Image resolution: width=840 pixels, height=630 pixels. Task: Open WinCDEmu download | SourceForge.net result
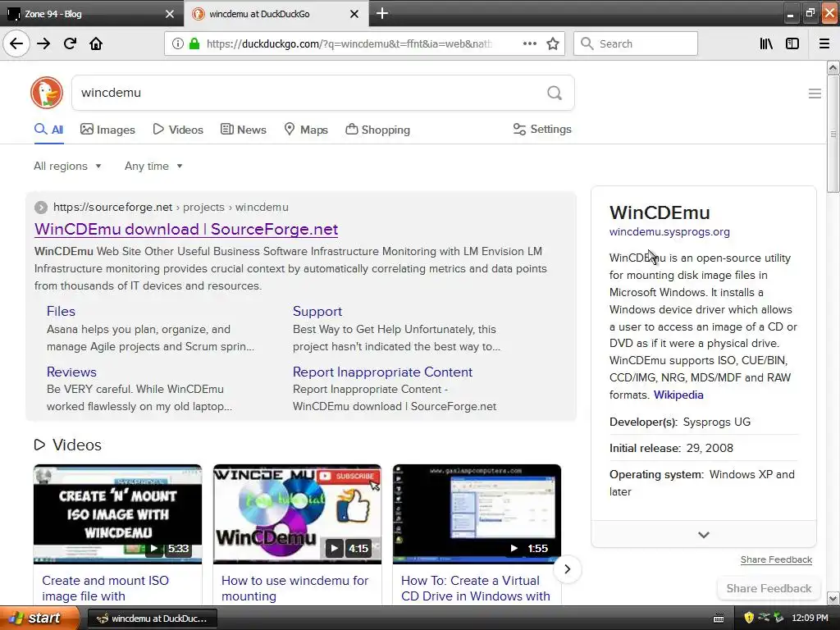(x=186, y=229)
